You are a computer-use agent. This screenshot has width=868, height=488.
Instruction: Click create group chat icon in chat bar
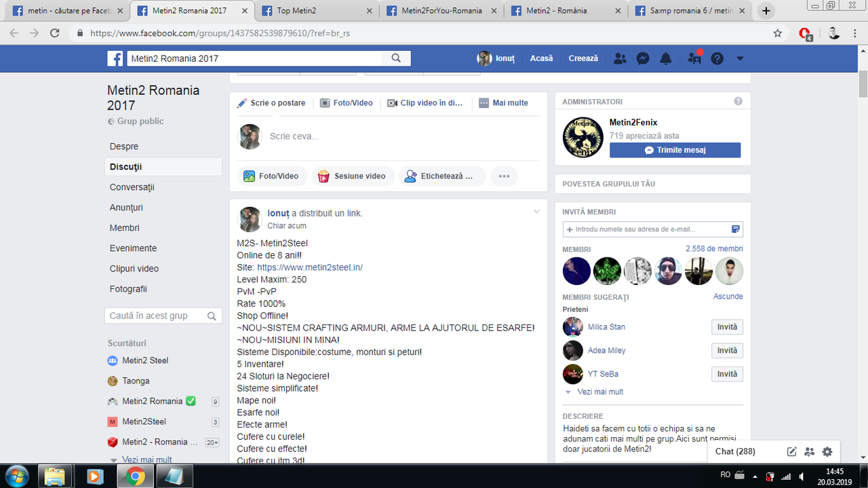(x=809, y=452)
